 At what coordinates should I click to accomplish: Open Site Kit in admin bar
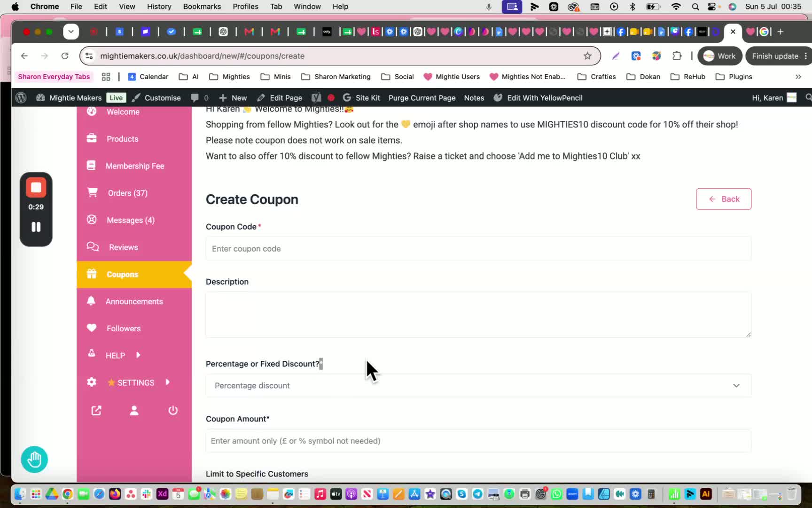(x=361, y=98)
